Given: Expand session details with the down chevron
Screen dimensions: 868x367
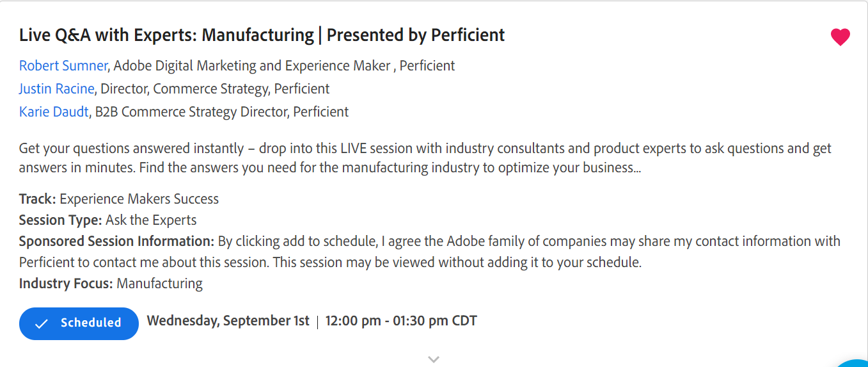Looking at the screenshot, I should point(434,359).
